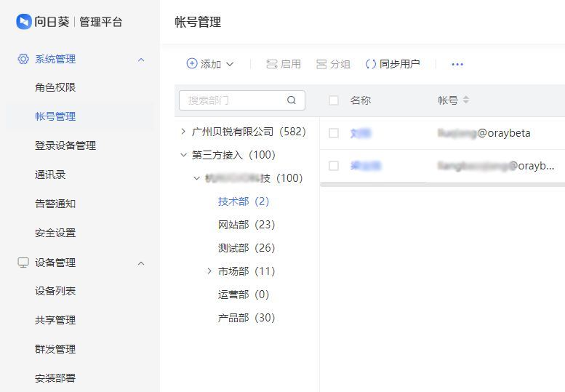
Task: Tick the select-all checkbox in header
Action: click(334, 100)
